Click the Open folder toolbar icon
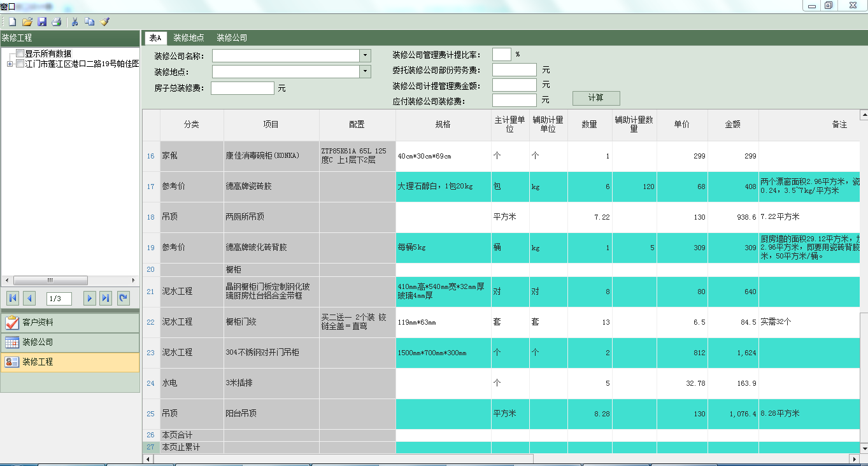868x466 pixels. [27, 22]
